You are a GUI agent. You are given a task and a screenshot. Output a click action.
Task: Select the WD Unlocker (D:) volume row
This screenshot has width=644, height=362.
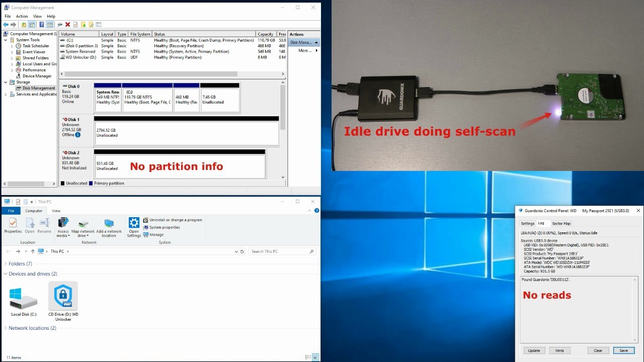pyautogui.click(x=173, y=57)
